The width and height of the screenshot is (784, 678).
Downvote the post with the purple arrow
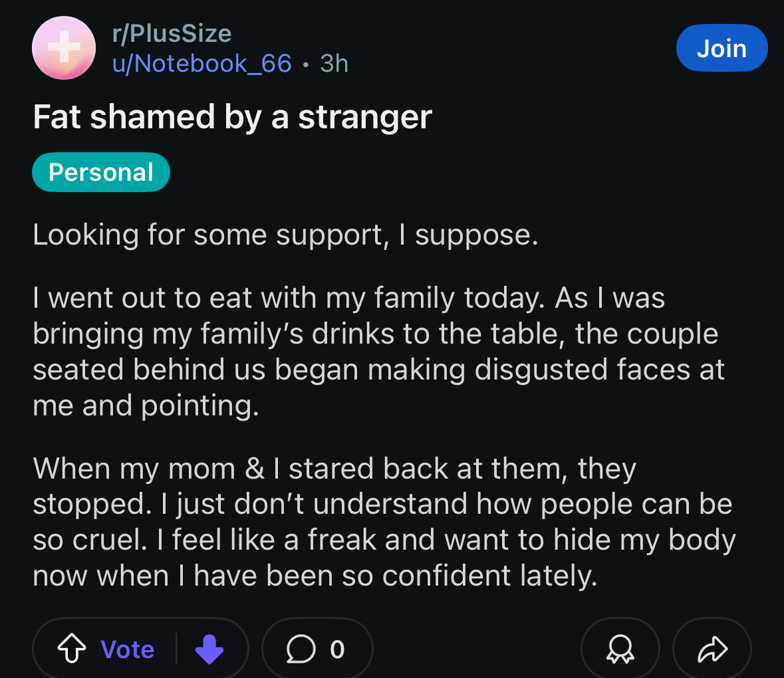click(x=209, y=649)
